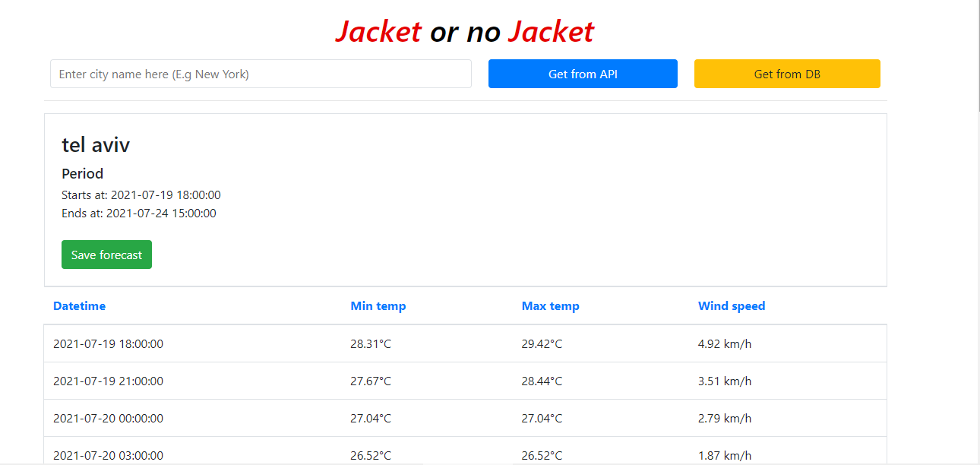Select the 2021-07-20 03:00:00 datetime cell
Image resolution: width=980 pixels, height=465 pixels.
click(x=108, y=456)
